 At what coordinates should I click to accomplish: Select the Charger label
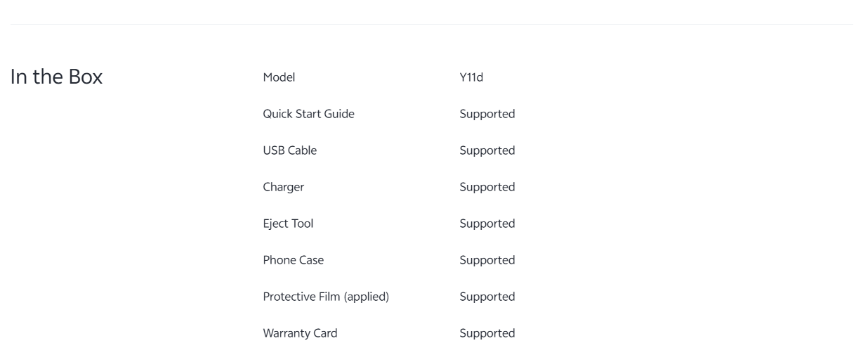tap(284, 188)
